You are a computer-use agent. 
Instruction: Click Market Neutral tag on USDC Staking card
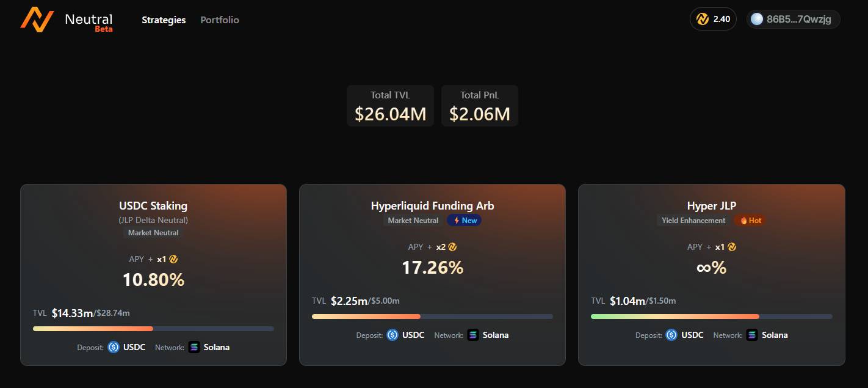pyautogui.click(x=153, y=233)
